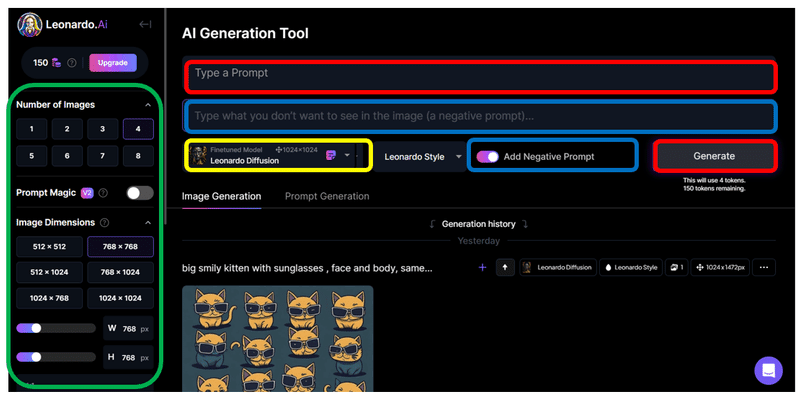Viewport: 800px width, 397px height.
Task: Click the Generate button
Action: point(714,156)
